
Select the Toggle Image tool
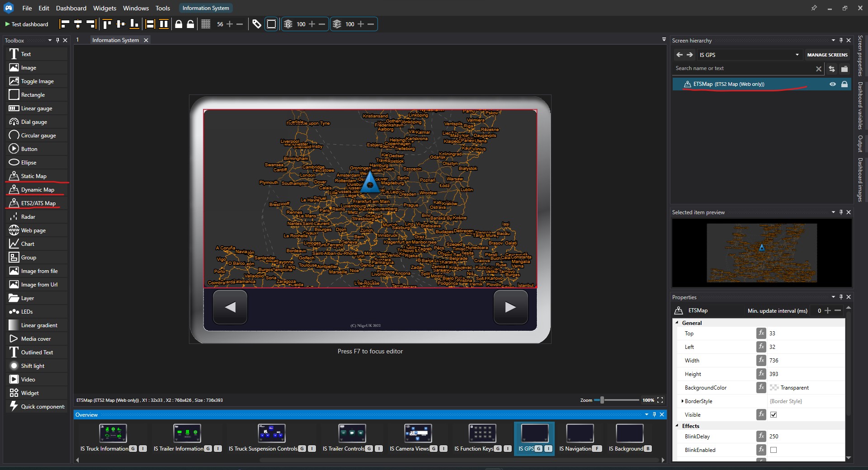(x=37, y=81)
